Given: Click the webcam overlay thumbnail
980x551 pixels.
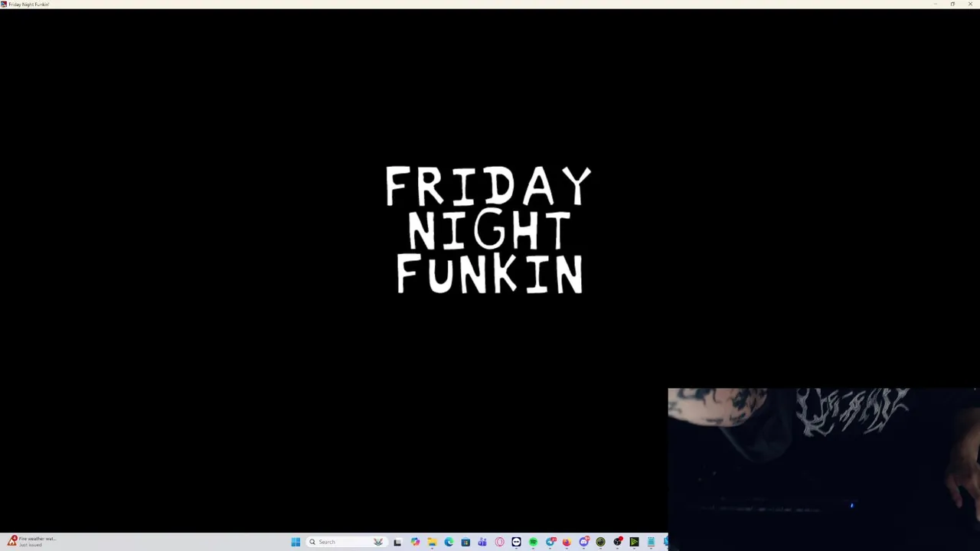Looking at the screenshot, I should tap(824, 469).
